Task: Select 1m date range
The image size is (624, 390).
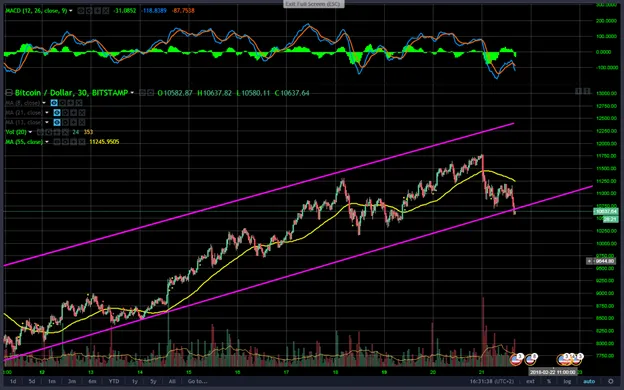Action: (52, 381)
